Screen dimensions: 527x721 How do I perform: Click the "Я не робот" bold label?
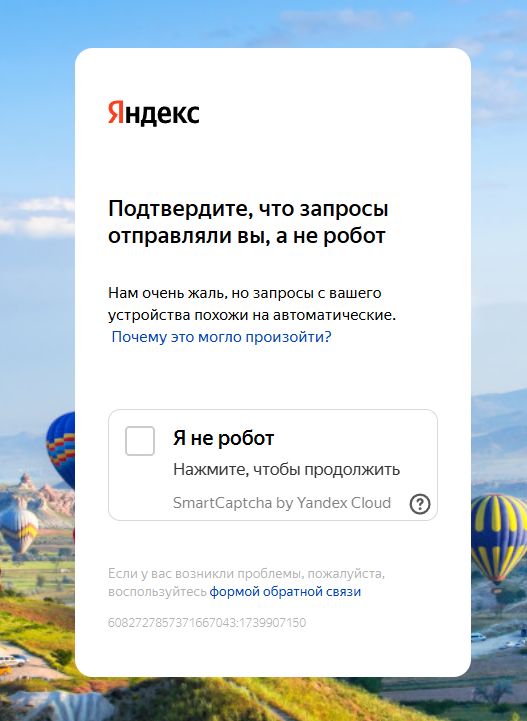coord(223,438)
